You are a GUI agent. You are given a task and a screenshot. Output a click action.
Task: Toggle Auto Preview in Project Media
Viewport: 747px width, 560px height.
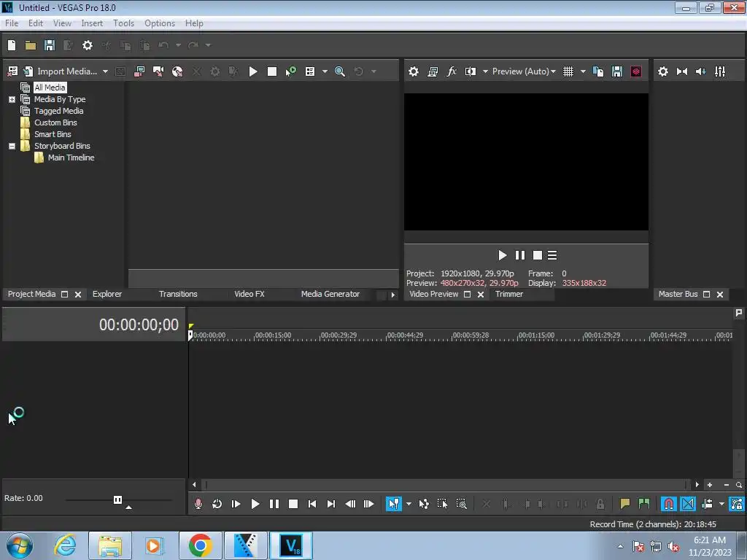[x=290, y=71]
